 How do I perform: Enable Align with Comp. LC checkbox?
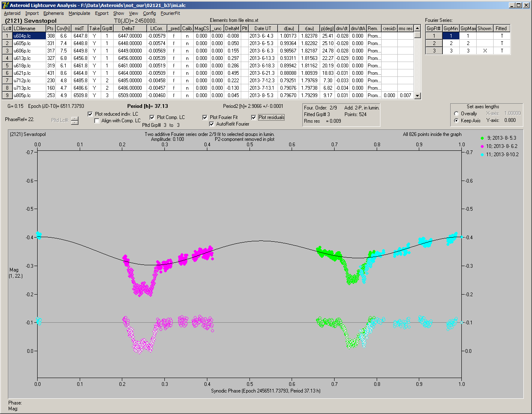[x=97, y=121]
